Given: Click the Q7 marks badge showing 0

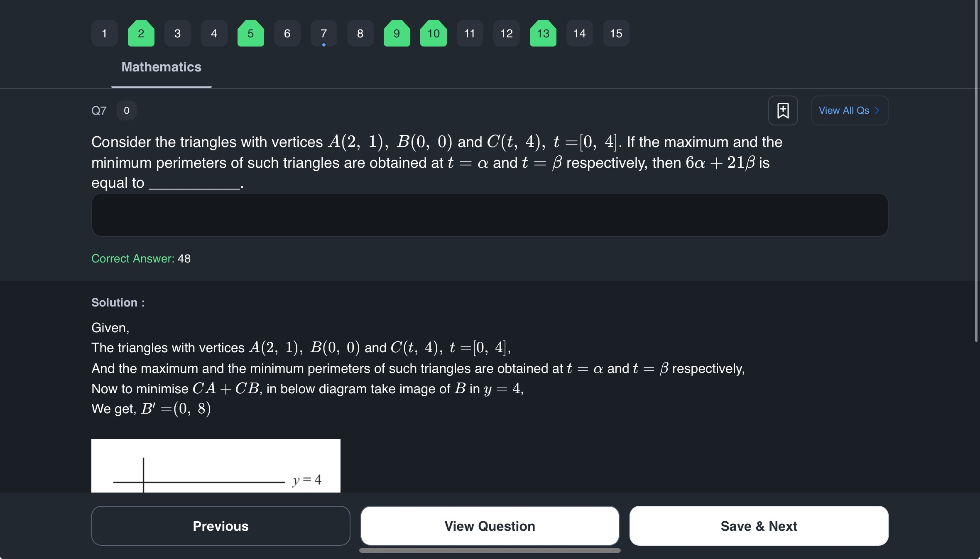Looking at the screenshot, I should tap(127, 110).
